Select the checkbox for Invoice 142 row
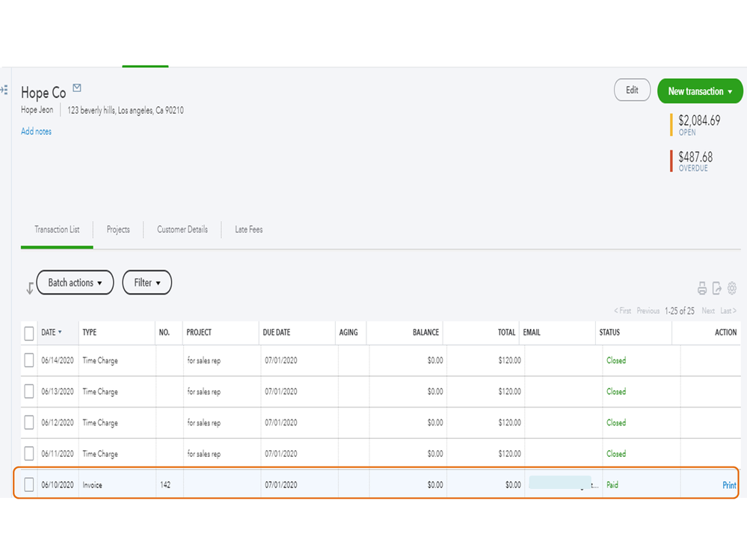747x560 pixels. coord(29,484)
